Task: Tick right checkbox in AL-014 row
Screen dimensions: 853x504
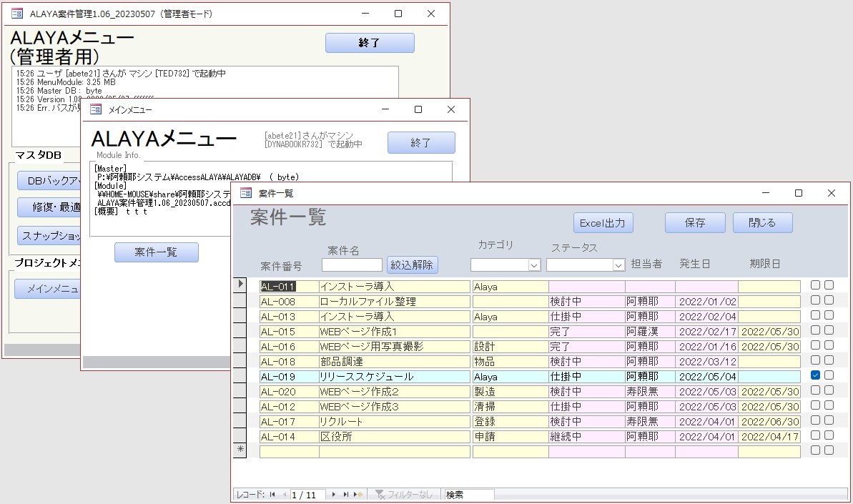Action: [x=829, y=435]
